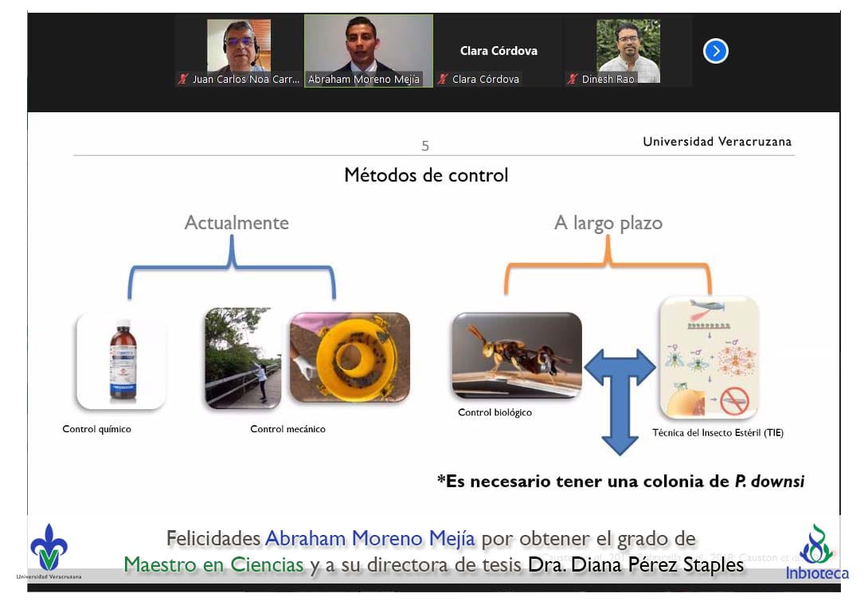The width and height of the screenshot is (868, 605).
Task: Click the chemical control bottle image
Action: point(122,361)
